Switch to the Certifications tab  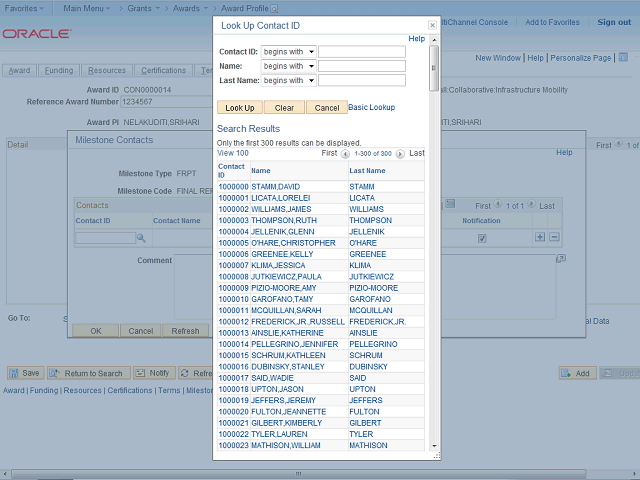[163, 70]
